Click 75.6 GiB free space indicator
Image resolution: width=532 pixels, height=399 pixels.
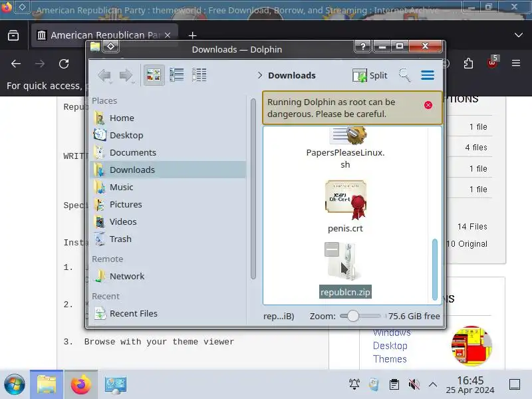(x=414, y=317)
